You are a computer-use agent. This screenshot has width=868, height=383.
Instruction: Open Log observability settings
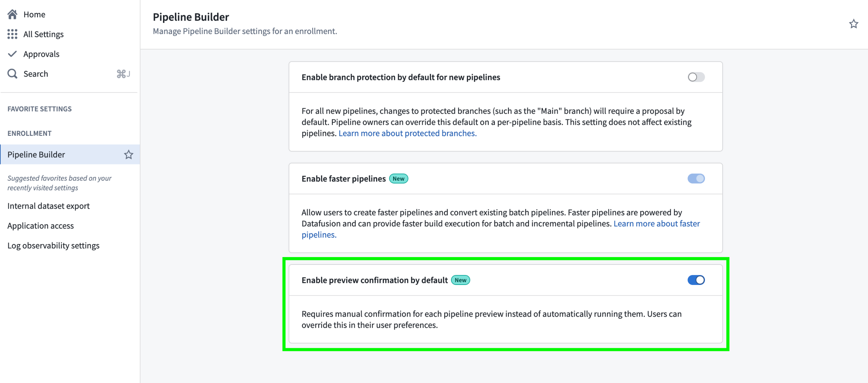53,245
